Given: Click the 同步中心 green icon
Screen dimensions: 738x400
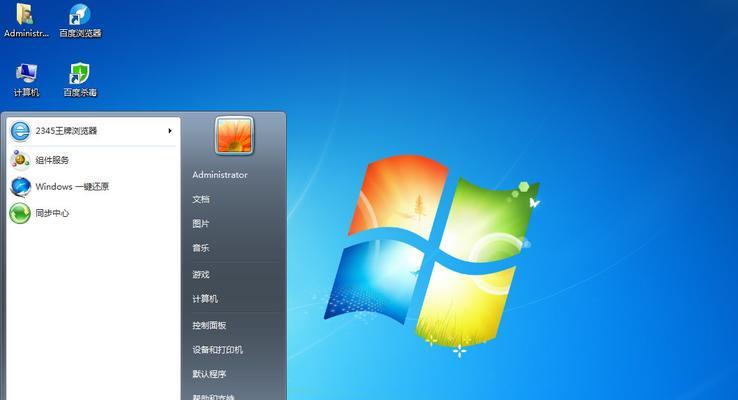Looking at the screenshot, I should tap(20, 213).
